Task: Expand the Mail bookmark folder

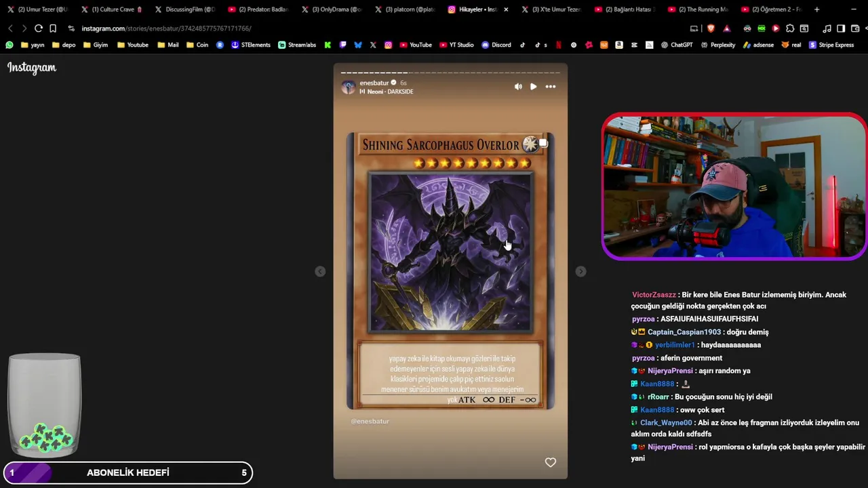Action: pos(168,45)
